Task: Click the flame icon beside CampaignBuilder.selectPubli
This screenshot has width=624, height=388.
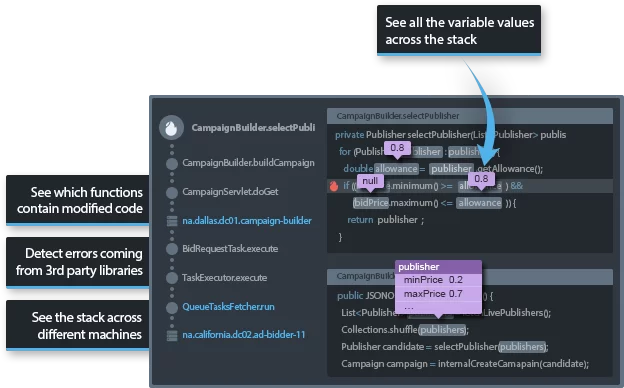Action: coord(172,128)
